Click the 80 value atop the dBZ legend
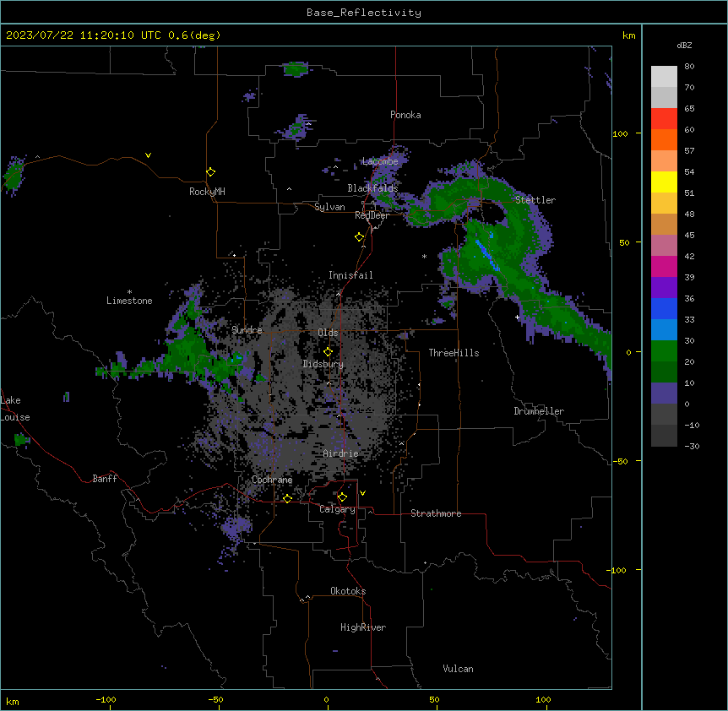This screenshot has width=728, height=711. click(x=689, y=67)
